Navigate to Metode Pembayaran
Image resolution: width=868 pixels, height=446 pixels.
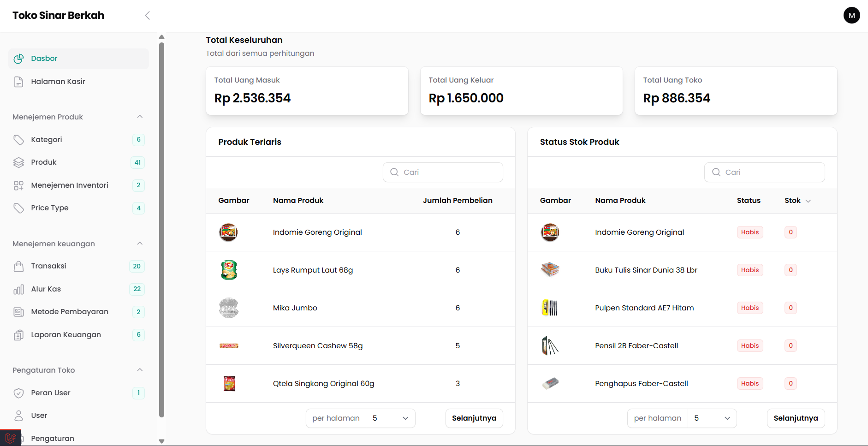(x=78, y=312)
